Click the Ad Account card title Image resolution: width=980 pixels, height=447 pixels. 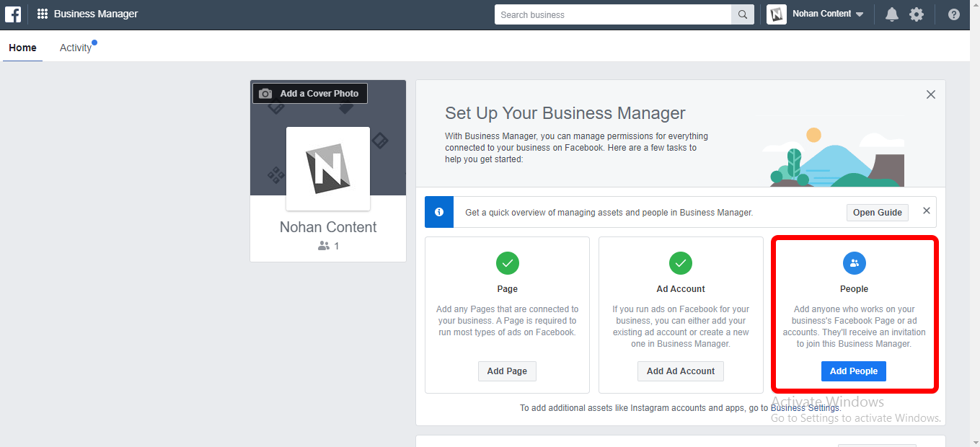point(681,289)
